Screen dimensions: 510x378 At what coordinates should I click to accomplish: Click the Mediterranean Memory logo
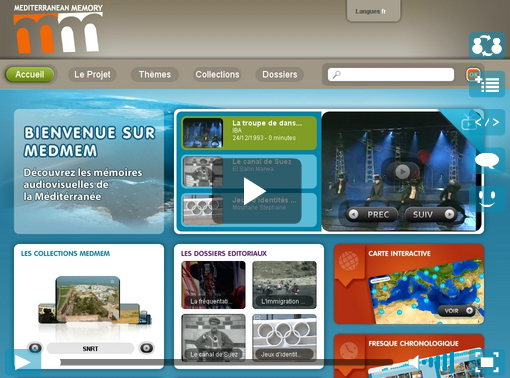point(58,29)
